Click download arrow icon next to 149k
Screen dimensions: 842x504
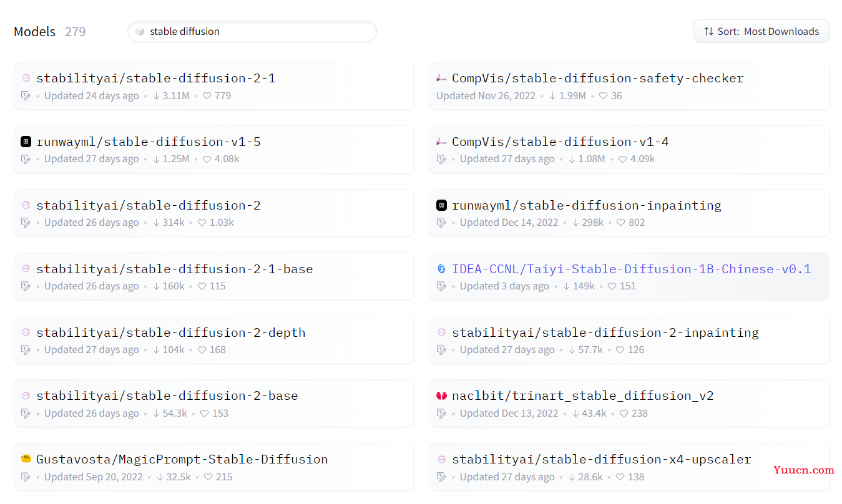pyautogui.click(x=567, y=286)
